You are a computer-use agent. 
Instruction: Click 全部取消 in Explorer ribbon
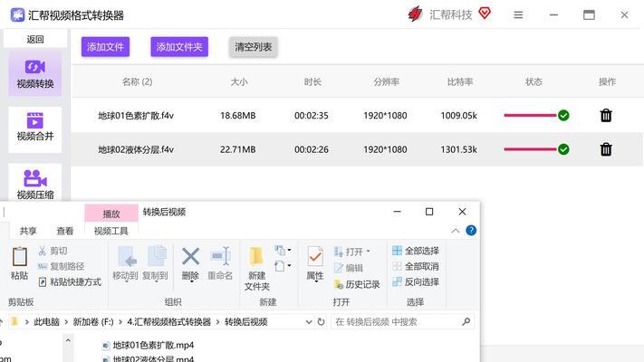(416, 266)
